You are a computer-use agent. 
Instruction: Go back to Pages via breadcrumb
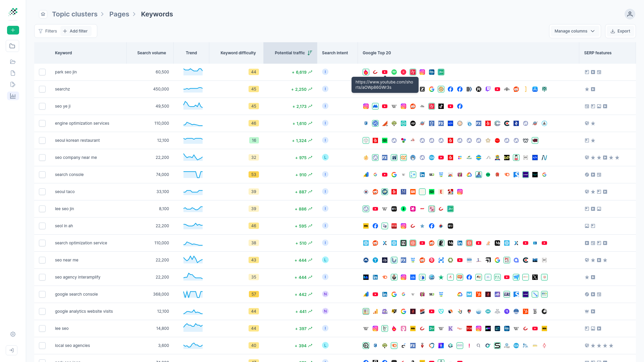pos(119,14)
